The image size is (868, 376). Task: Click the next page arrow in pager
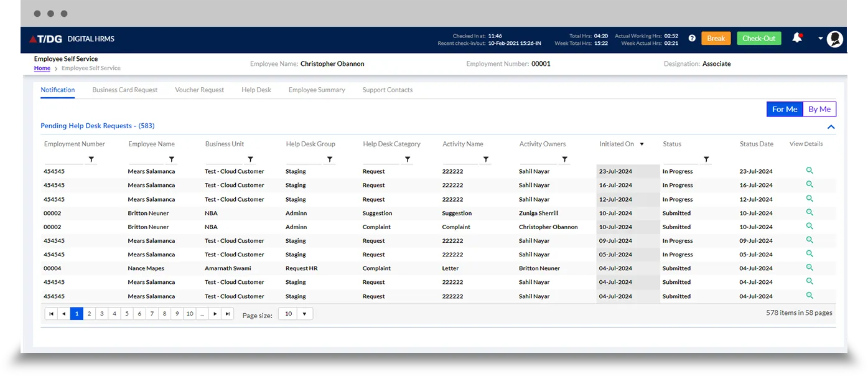(215, 314)
